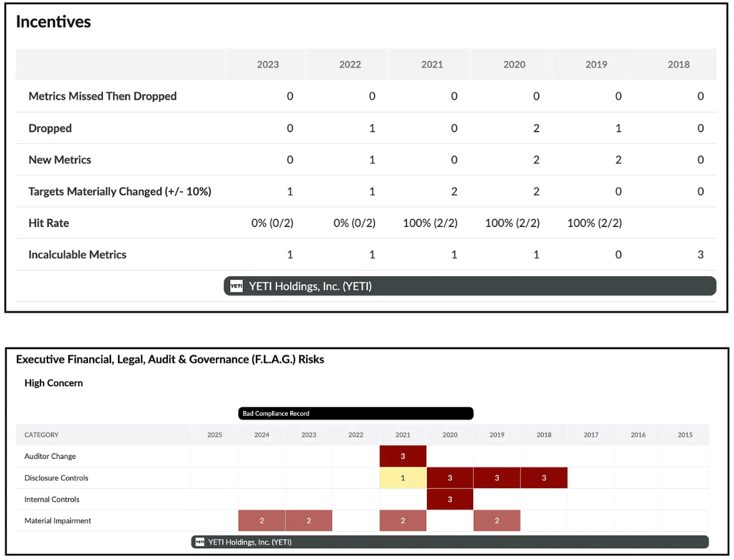Image resolution: width=734 pixels, height=560 pixels.
Task: Click the 2018 Incalculable Metrics value 3
Action: (x=700, y=254)
